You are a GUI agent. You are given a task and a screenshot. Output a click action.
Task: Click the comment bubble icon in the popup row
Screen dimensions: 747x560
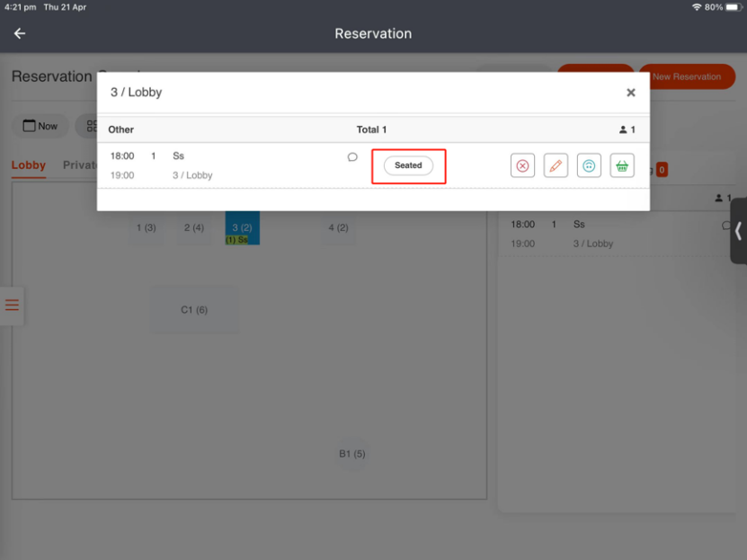point(352,157)
